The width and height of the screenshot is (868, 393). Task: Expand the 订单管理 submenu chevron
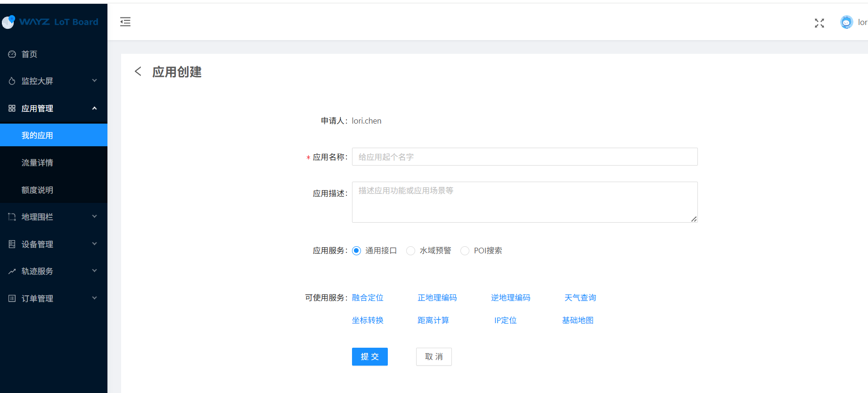tap(94, 298)
